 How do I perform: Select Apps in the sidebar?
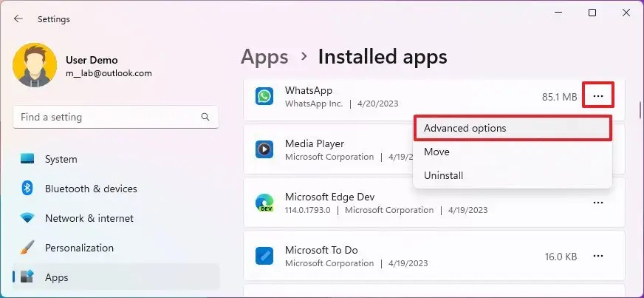[116, 277]
